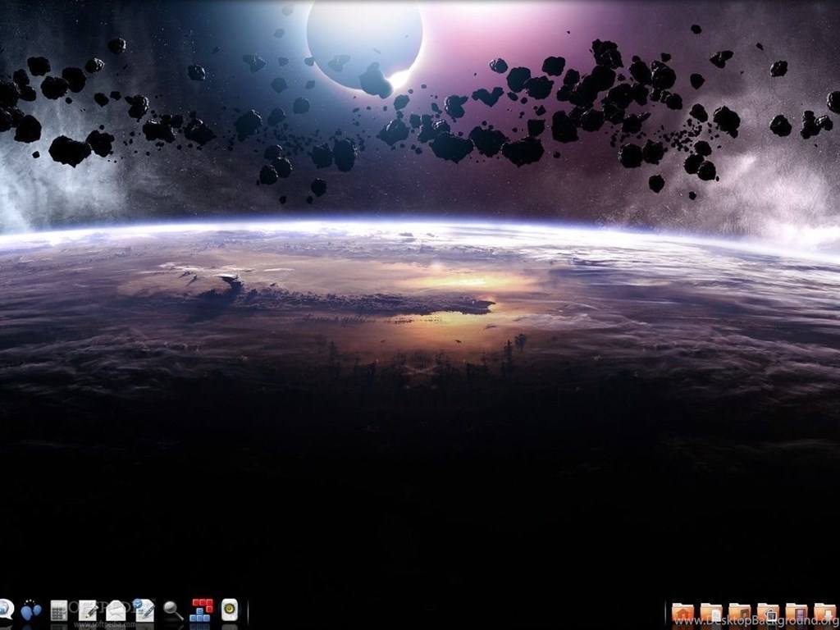Open the Documents folder in dock
Screen dimensions: 840x630
point(711,612)
